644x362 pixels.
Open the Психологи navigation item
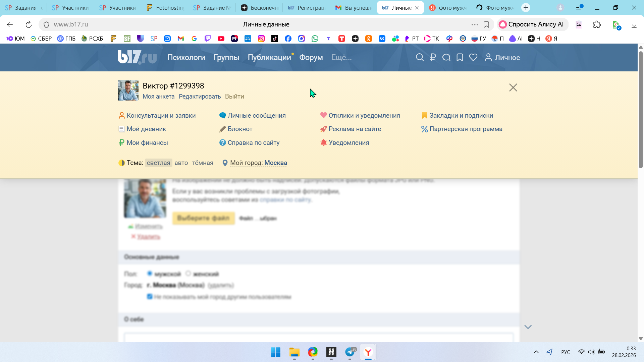[186, 58]
